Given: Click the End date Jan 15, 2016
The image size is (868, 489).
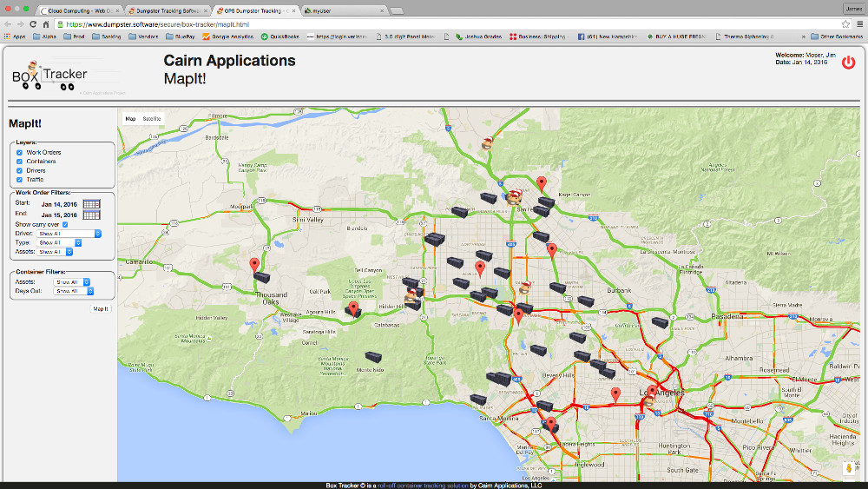Looking at the screenshot, I should click(x=59, y=215).
